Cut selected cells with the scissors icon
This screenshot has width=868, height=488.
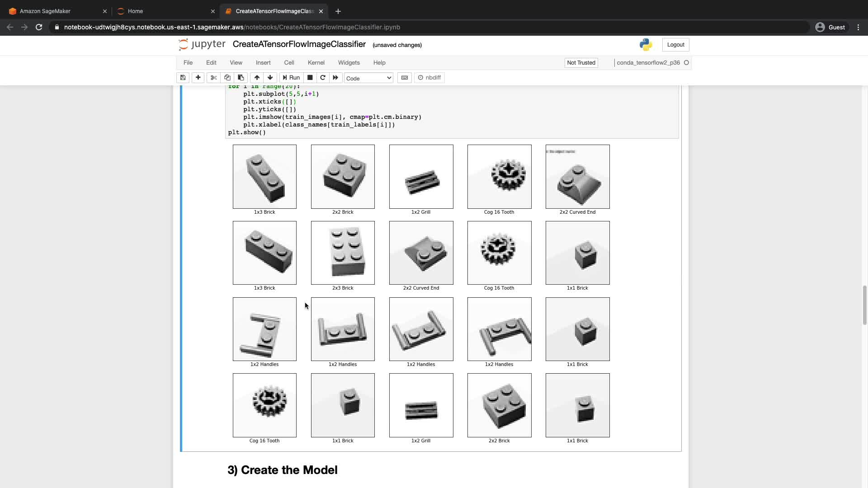tap(214, 78)
